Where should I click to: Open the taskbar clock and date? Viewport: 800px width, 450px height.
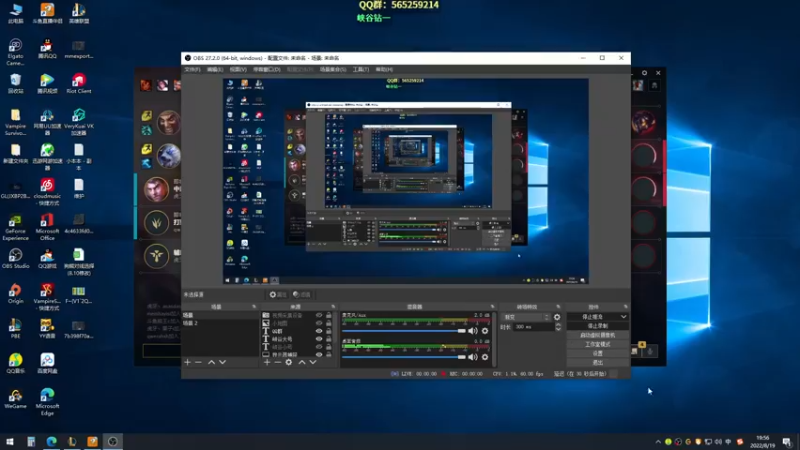pos(763,442)
